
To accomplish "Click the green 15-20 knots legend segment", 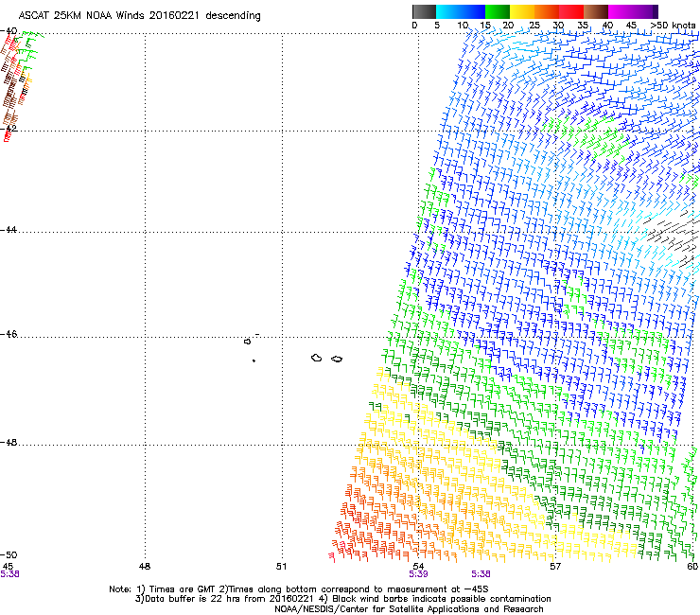I will point(498,11).
